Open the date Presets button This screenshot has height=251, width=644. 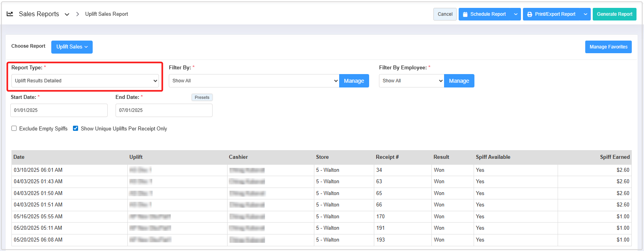tap(202, 97)
